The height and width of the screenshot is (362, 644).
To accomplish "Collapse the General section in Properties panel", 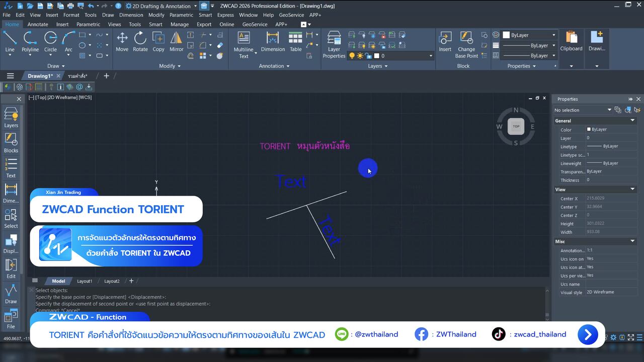I will 632,121.
